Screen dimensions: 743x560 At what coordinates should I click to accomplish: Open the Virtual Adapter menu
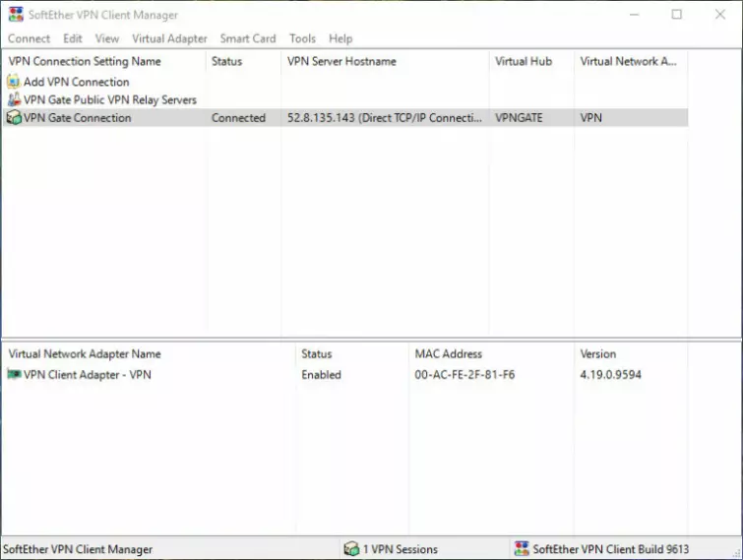click(169, 38)
